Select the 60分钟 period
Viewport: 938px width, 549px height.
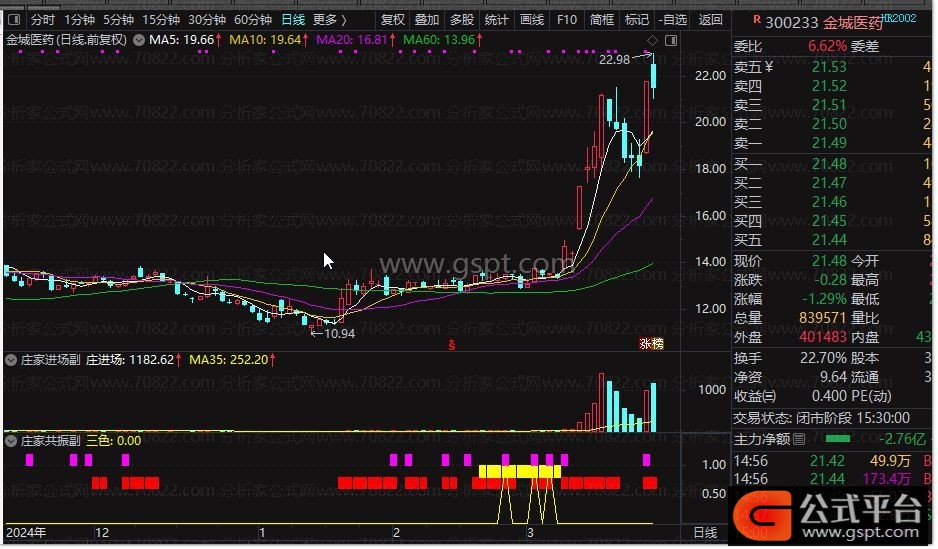tap(253, 20)
